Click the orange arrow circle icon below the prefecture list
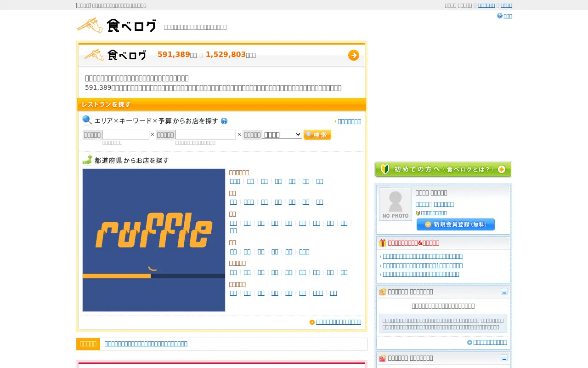588x368 pixels. pos(312,322)
